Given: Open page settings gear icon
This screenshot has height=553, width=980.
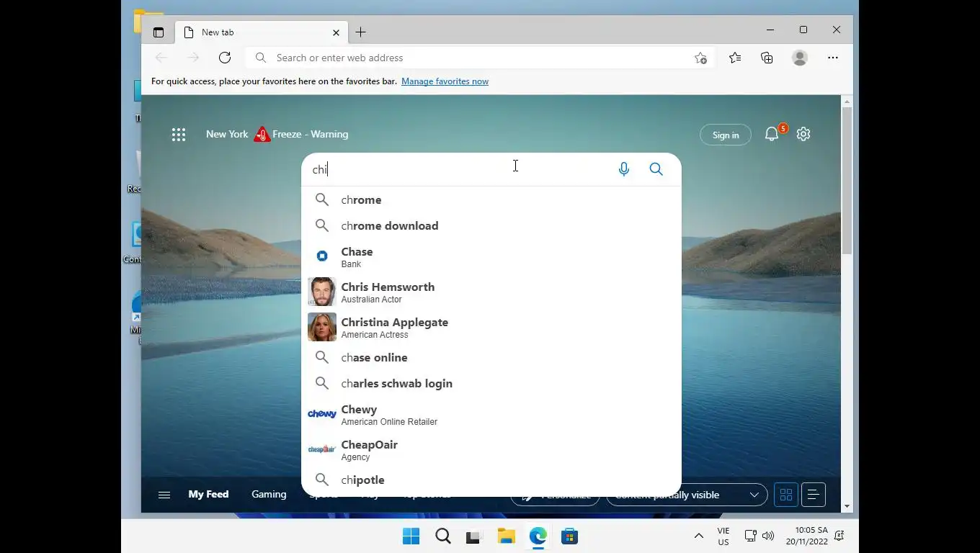Looking at the screenshot, I should (803, 134).
